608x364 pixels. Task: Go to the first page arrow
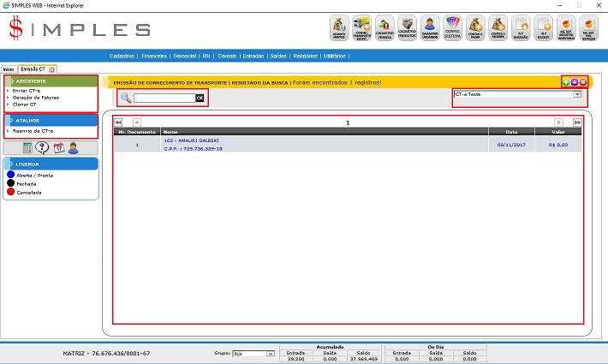click(x=118, y=122)
